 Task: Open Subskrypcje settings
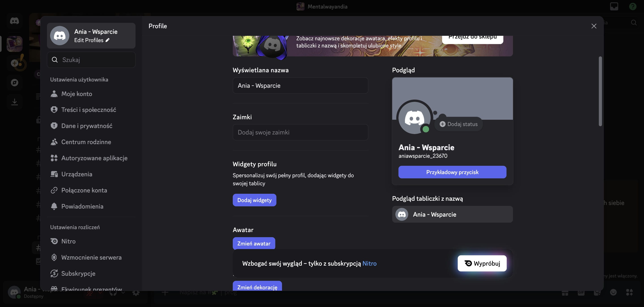[x=91, y=273]
